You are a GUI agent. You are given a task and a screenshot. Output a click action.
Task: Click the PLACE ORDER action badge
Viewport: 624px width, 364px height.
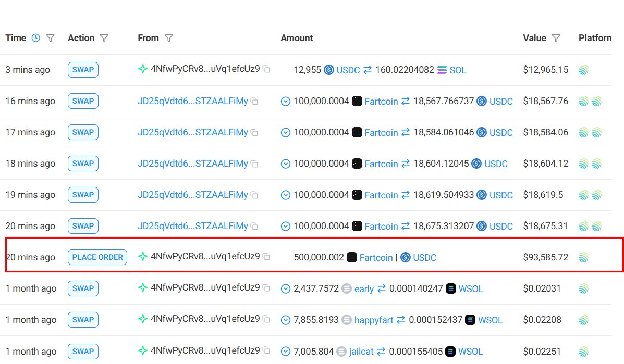97,257
